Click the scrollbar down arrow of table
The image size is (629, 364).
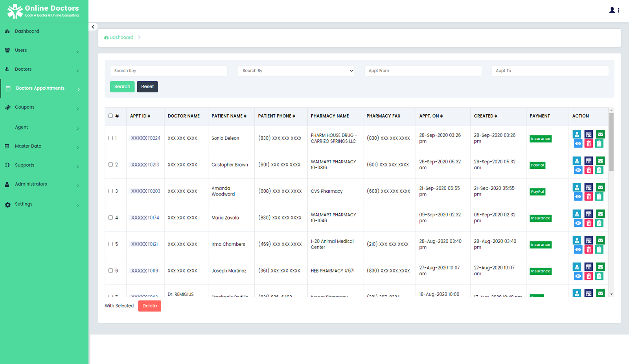point(611,294)
